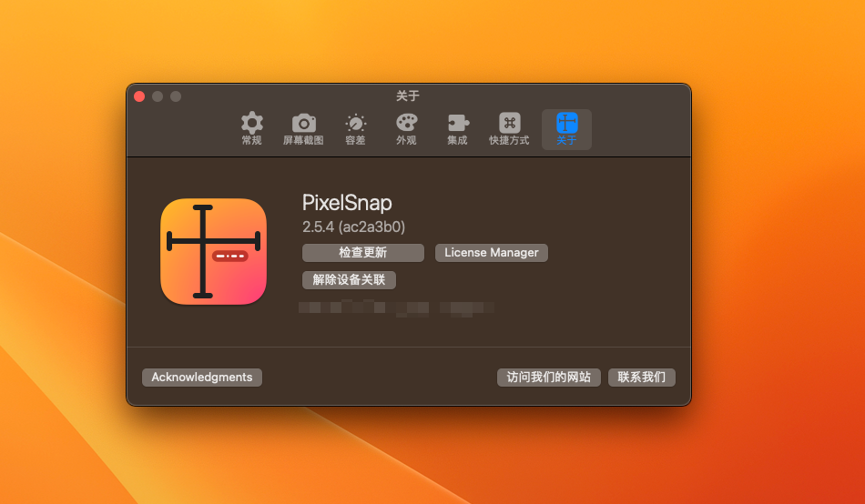865x504 pixels.
Task: Switch to the 快捷方式 shortcuts tab
Action: pos(509,129)
